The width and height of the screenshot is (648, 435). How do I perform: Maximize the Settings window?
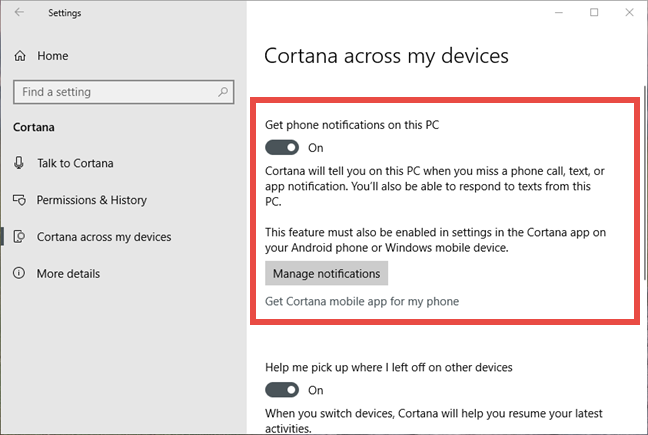[594, 12]
